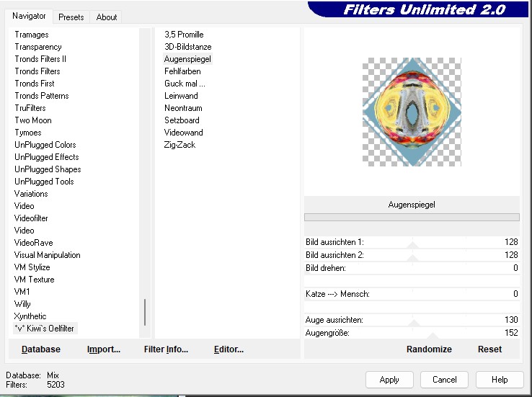Select UnPlugged Effects category
Screen dimensions: 532x397
pyautogui.click(x=46, y=157)
